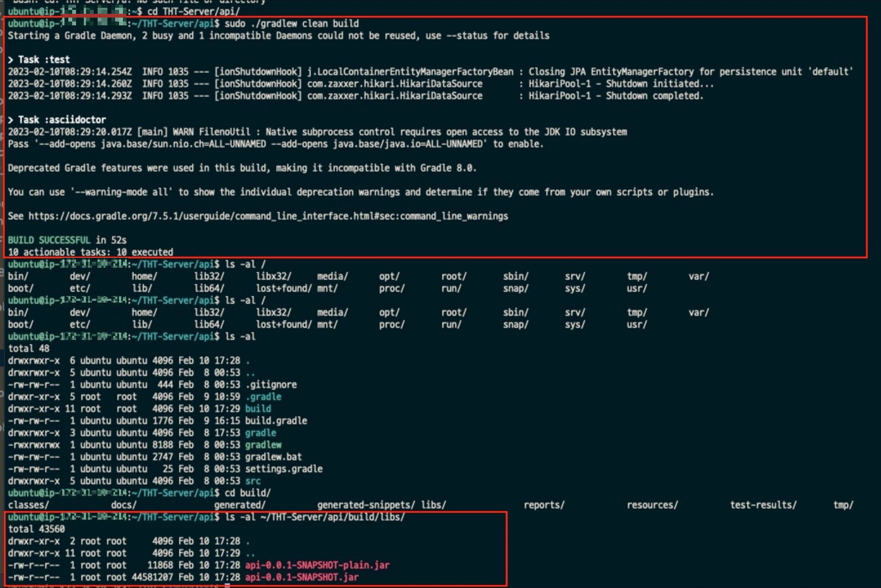Select the src directory in listing
This screenshot has width=881, height=588.
253,481
